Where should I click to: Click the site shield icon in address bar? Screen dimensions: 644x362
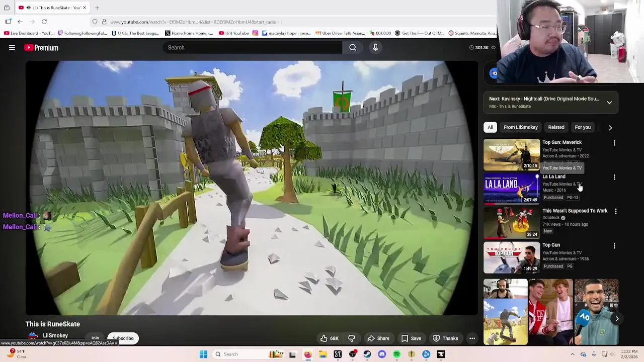pyautogui.click(x=95, y=22)
